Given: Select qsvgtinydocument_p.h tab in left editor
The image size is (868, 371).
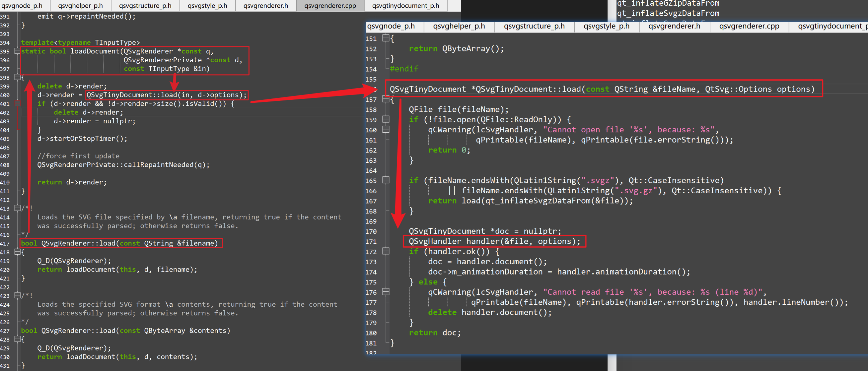Looking at the screenshot, I should pyautogui.click(x=405, y=6).
